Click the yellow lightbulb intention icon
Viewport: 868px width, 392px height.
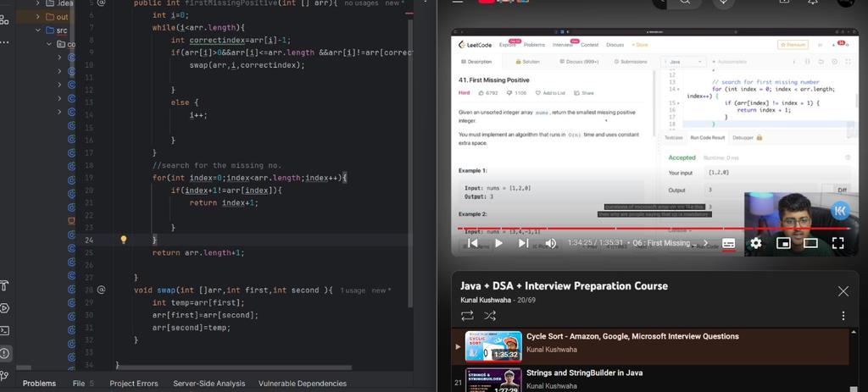[124, 240]
